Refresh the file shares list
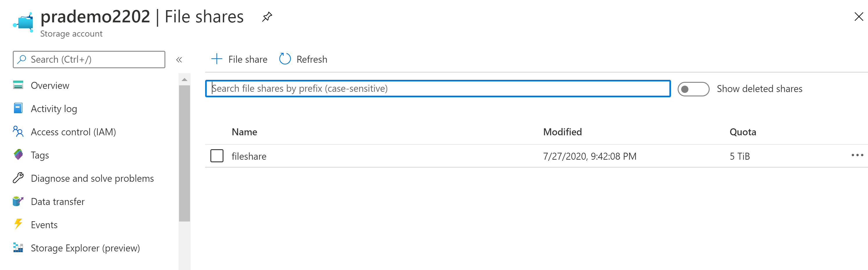Viewport: 868px width, 270px height. coord(303,59)
